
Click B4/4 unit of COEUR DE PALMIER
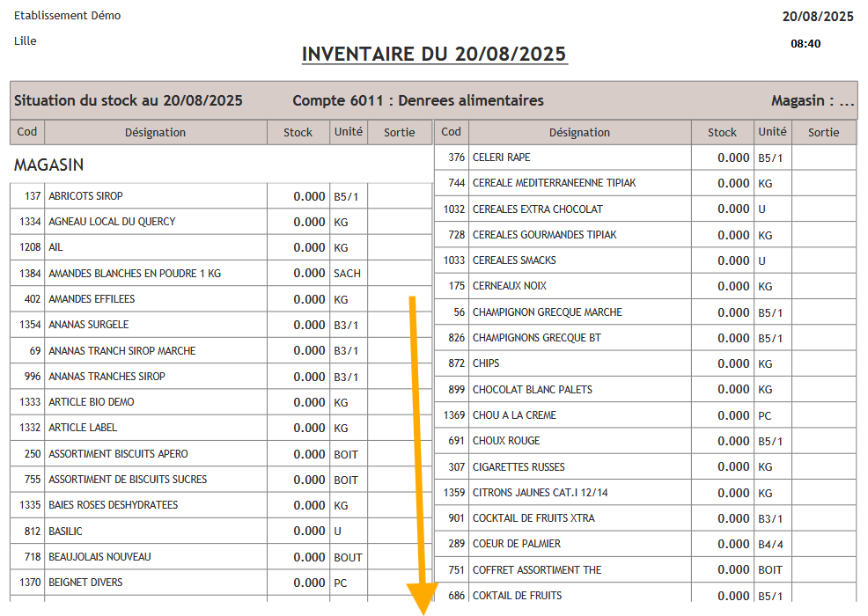coord(770,545)
